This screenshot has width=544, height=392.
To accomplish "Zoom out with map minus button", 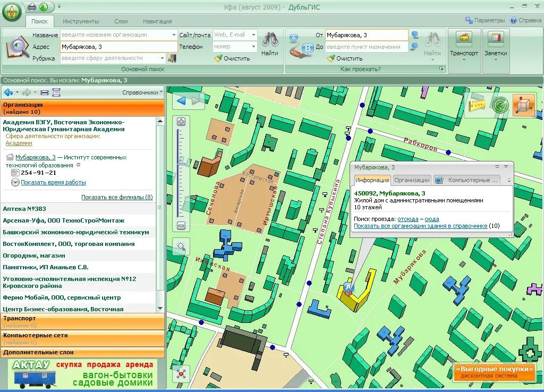I will (x=181, y=226).
